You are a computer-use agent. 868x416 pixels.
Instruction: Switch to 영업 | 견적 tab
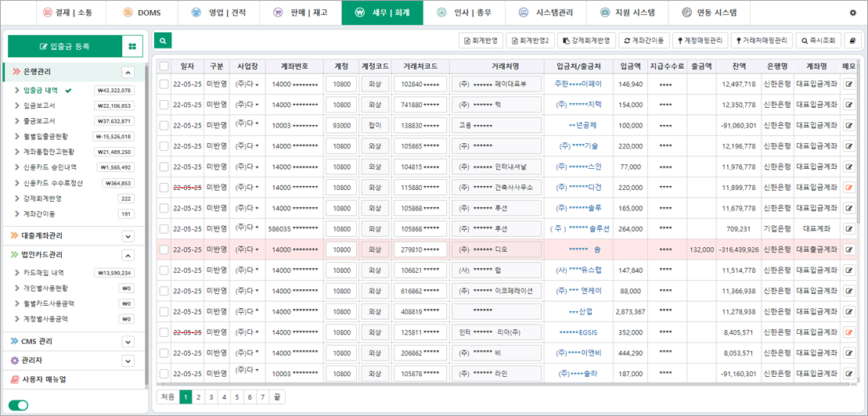point(218,13)
